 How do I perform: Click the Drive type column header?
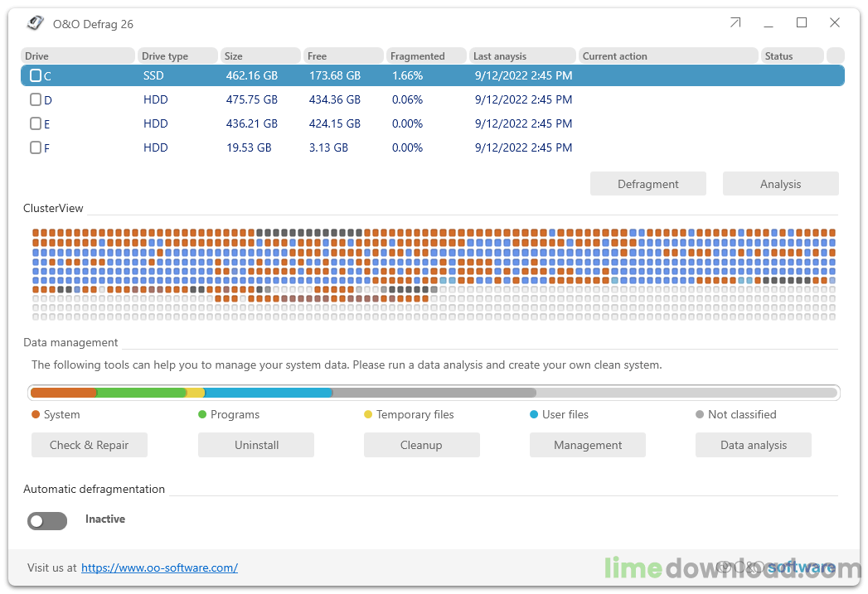[177, 56]
